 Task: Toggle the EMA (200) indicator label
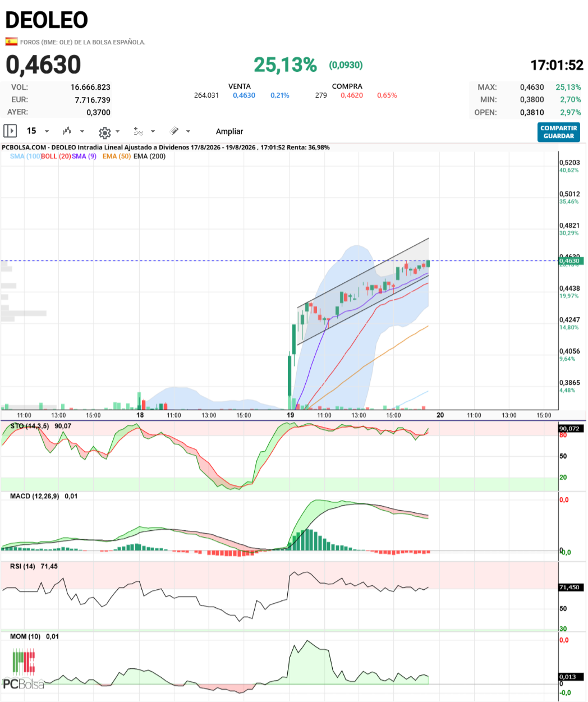150,156
